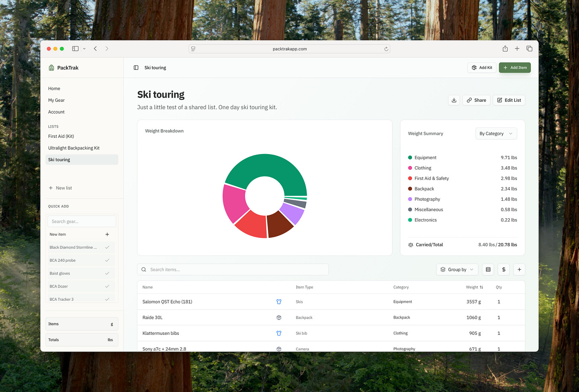579x392 pixels.
Task: Select the table density view icon
Action: tap(488, 269)
